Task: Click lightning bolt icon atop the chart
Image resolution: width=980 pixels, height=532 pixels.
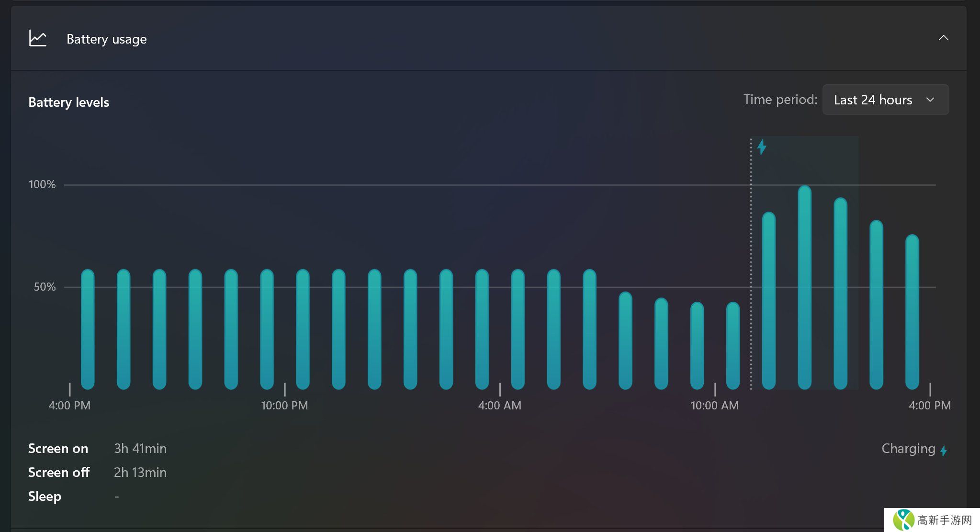Action: [762, 147]
